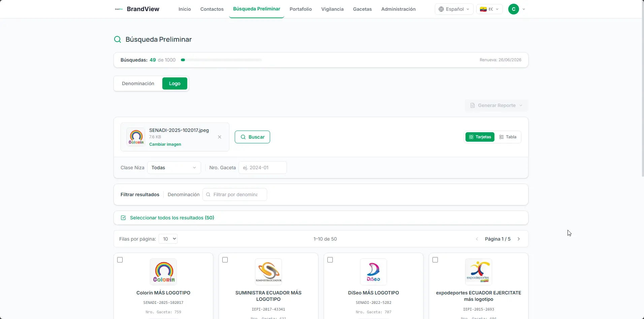Click the searches usage progress bar
This screenshot has width=644, height=319.
[x=221, y=60]
